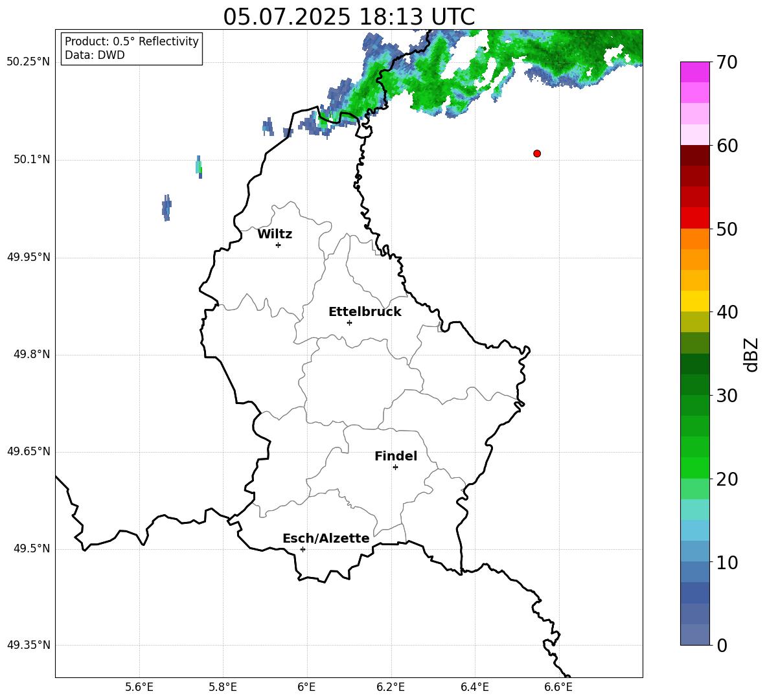Click the orange colorbar swatch just below 50 dBZ
This screenshot has height=700, width=767.
[694, 239]
